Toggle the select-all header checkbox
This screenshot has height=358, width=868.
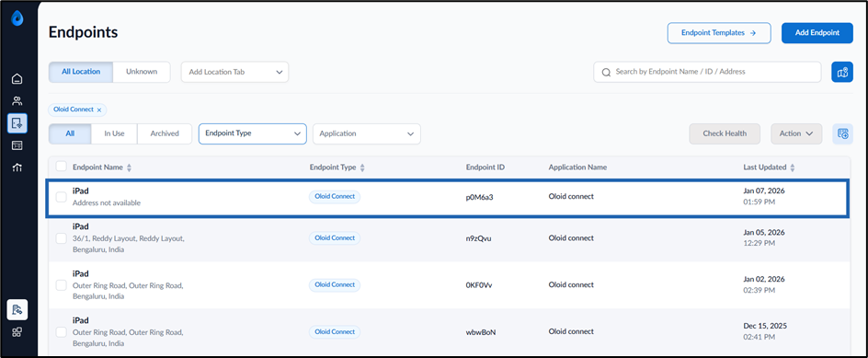coord(62,167)
